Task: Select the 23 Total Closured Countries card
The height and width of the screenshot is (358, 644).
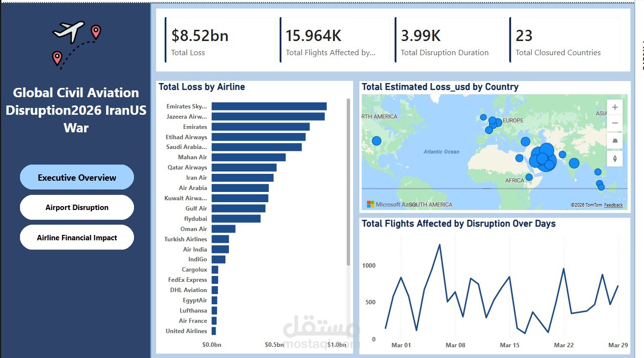Action: 565,41
